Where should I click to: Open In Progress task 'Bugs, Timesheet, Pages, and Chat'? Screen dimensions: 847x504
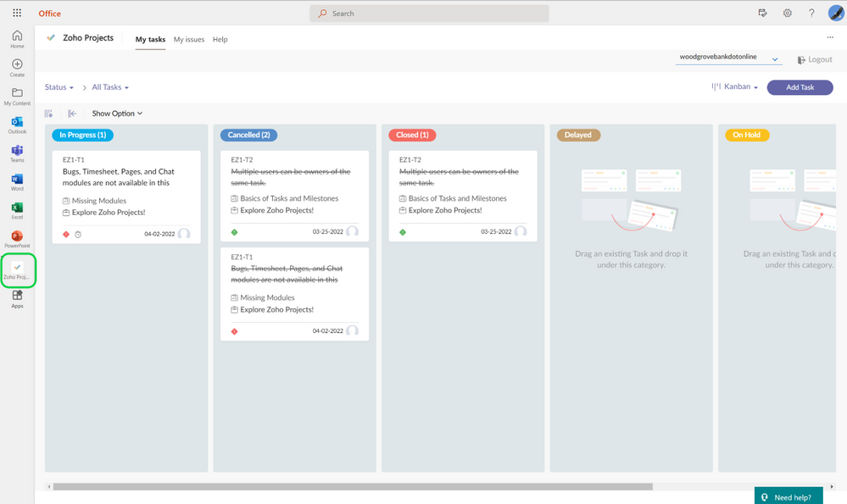pyautogui.click(x=119, y=177)
